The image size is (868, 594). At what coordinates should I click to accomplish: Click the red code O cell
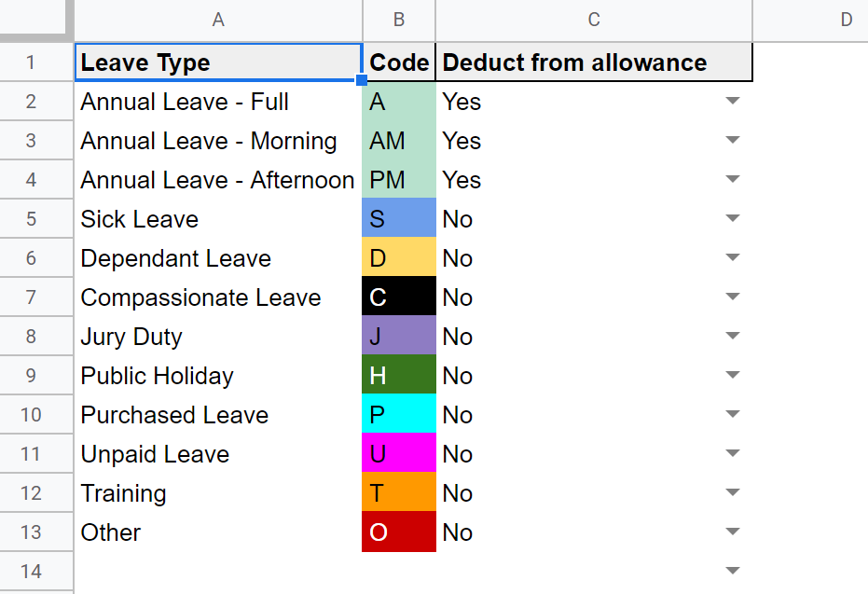click(398, 532)
